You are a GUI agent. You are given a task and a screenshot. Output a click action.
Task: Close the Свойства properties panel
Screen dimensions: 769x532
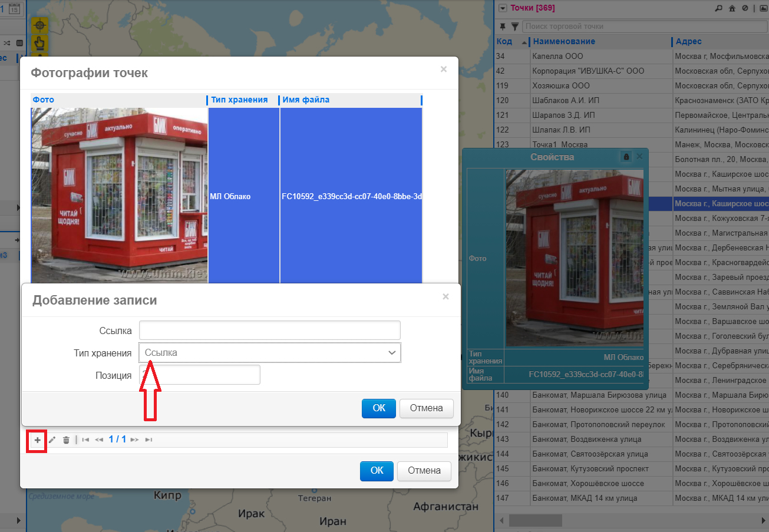[639, 157]
